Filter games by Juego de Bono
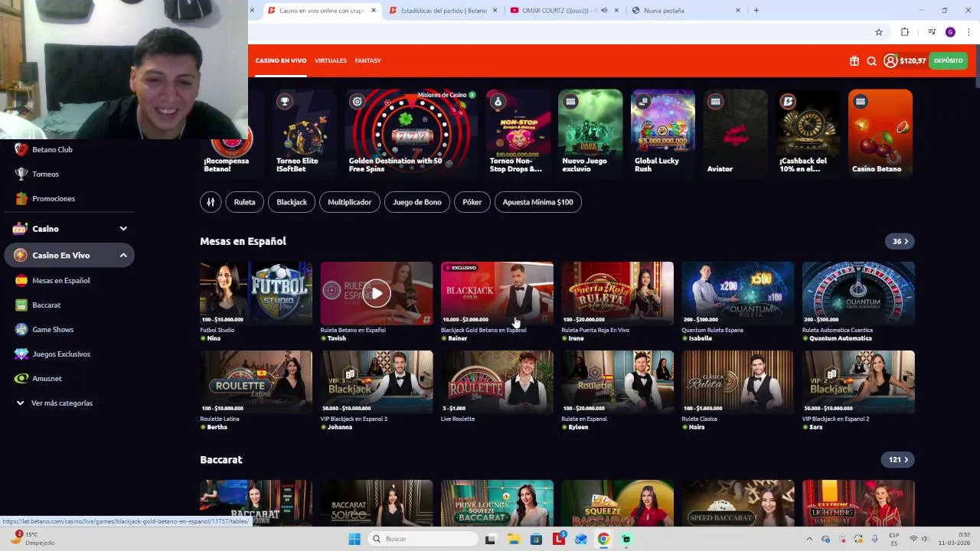 click(x=416, y=202)
